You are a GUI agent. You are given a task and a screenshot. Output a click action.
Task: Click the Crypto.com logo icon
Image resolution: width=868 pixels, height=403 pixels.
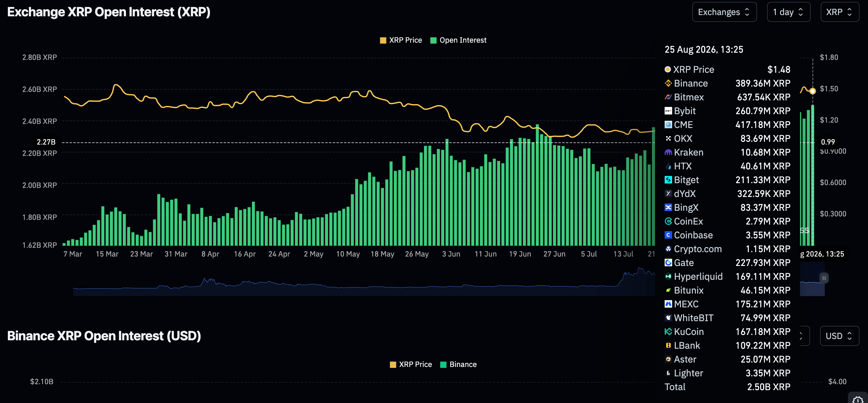coord(668,249)
